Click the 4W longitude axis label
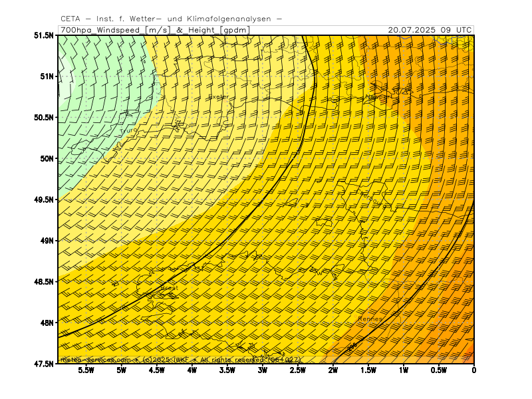The width and height of the screenshot is (532, 399). 192,370
